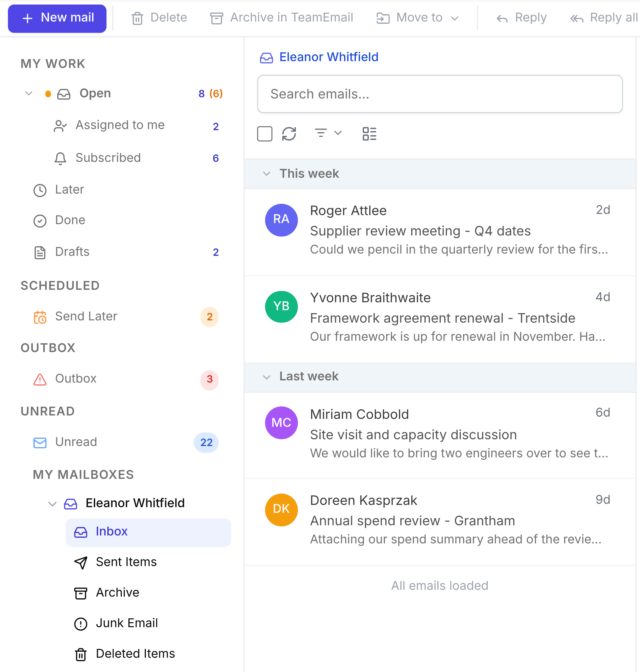The height and width of the screenshot is (672, 640).
Task: Collapse Eleanor Whitfield mailbox tree
Action: coord(52,504)
